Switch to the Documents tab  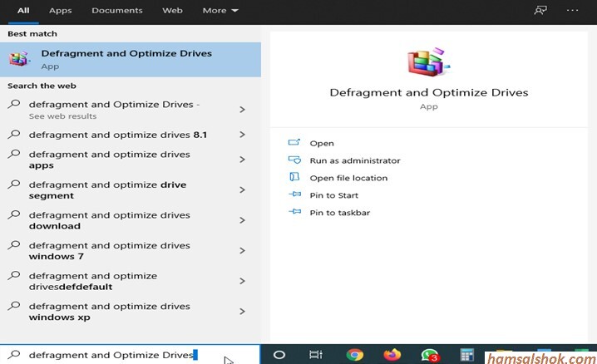[117, 11]
